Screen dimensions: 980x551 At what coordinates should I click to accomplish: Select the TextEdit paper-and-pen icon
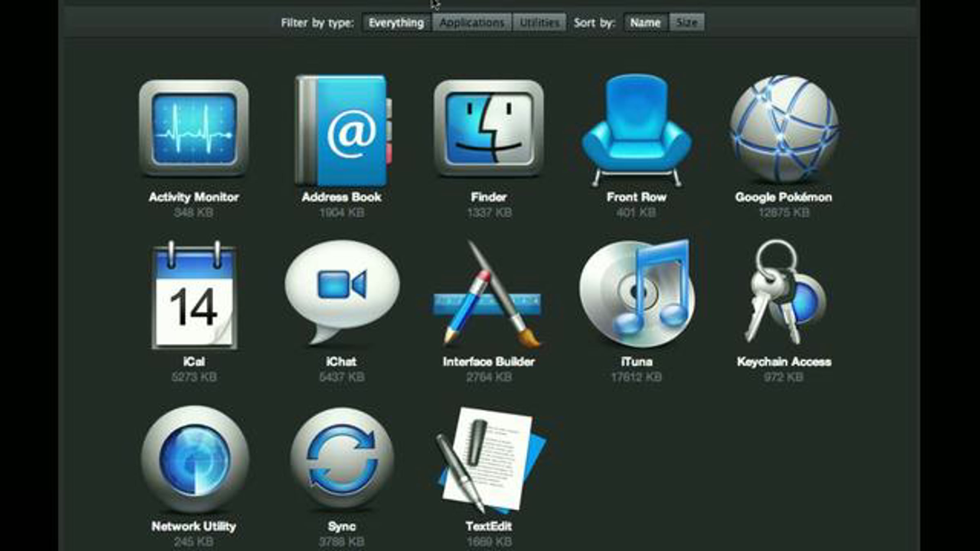pyautogui.click(x=491, y=460)
